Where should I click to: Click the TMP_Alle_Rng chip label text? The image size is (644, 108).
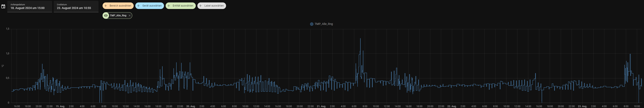coord(118,16)
